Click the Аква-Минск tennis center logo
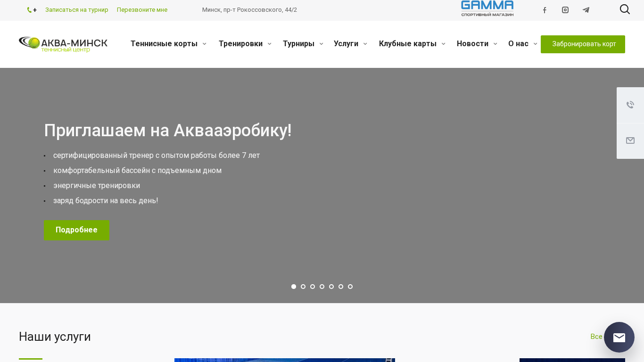644x362 pixels. (63, 44)
